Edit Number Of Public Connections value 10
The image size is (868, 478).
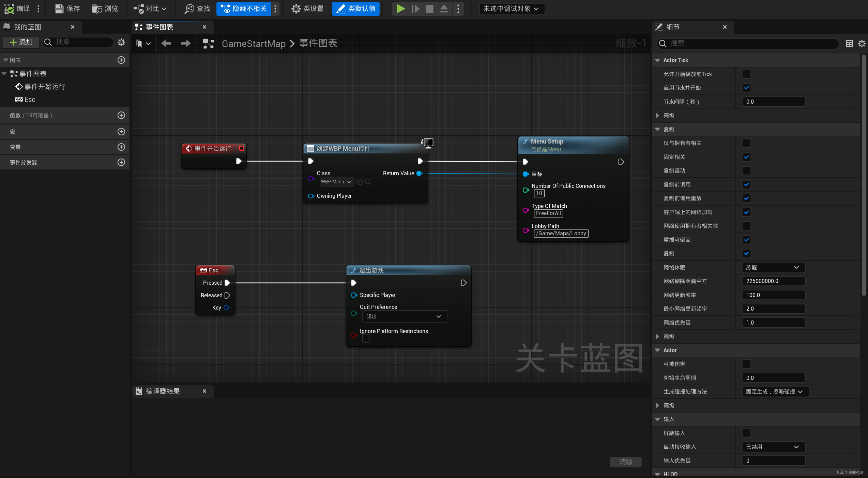(539, 193)
